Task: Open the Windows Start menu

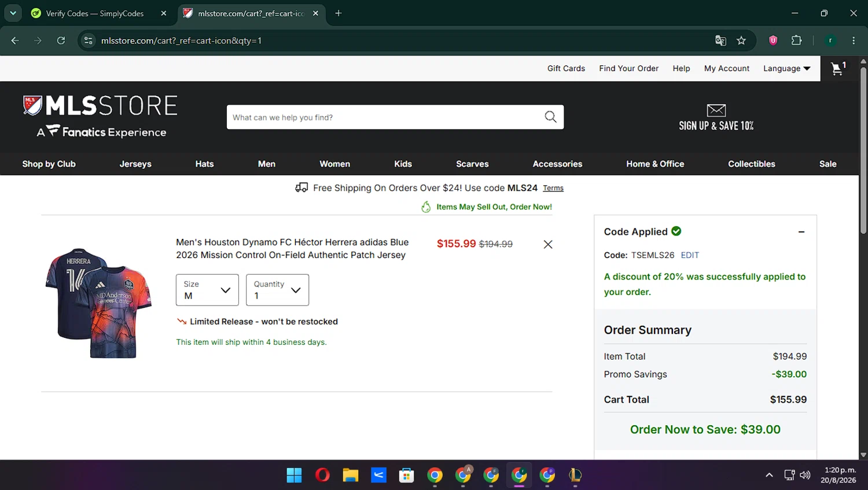Action: pos(294,475)
